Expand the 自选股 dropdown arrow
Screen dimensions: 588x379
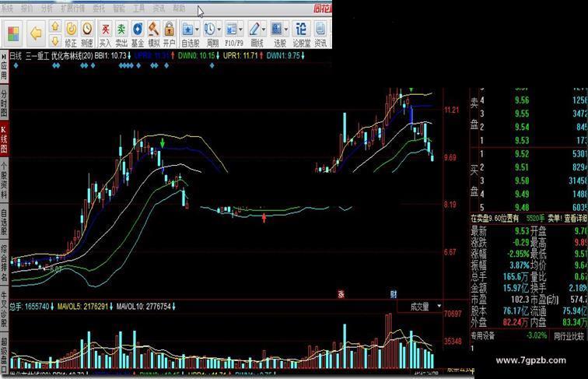(x=198, y=30)
